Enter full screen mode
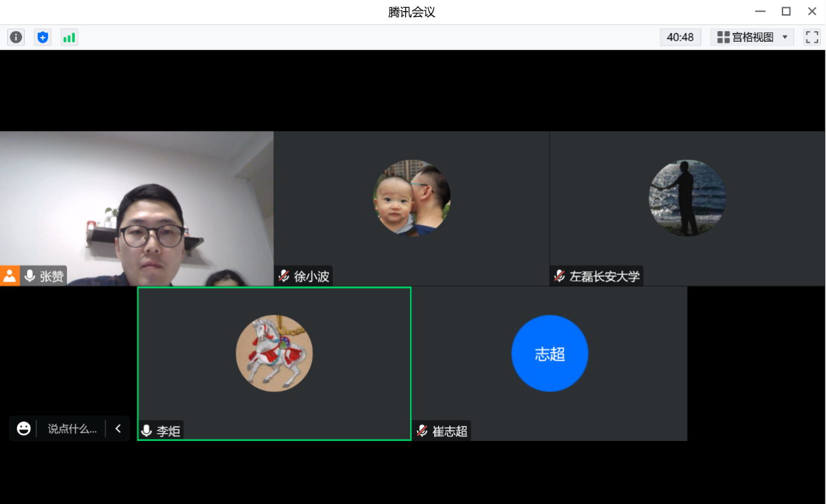Screen dimensions: 826x504 (x=812, y=37)
